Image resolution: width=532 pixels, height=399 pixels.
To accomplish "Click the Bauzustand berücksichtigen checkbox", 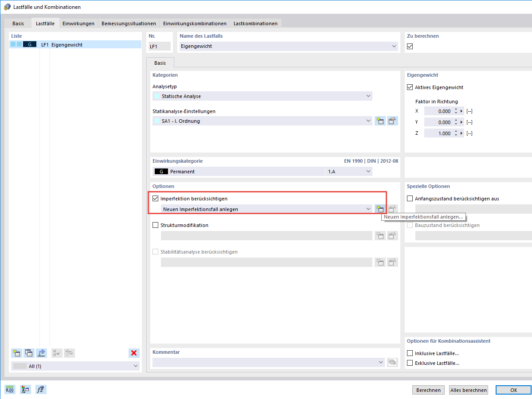I will (x=410, y=225).
